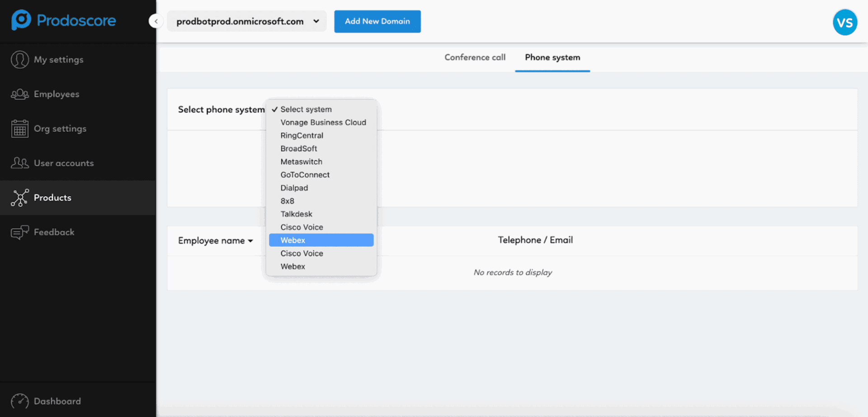Choose Select system option
868x417 pixels.
point(321,109)
